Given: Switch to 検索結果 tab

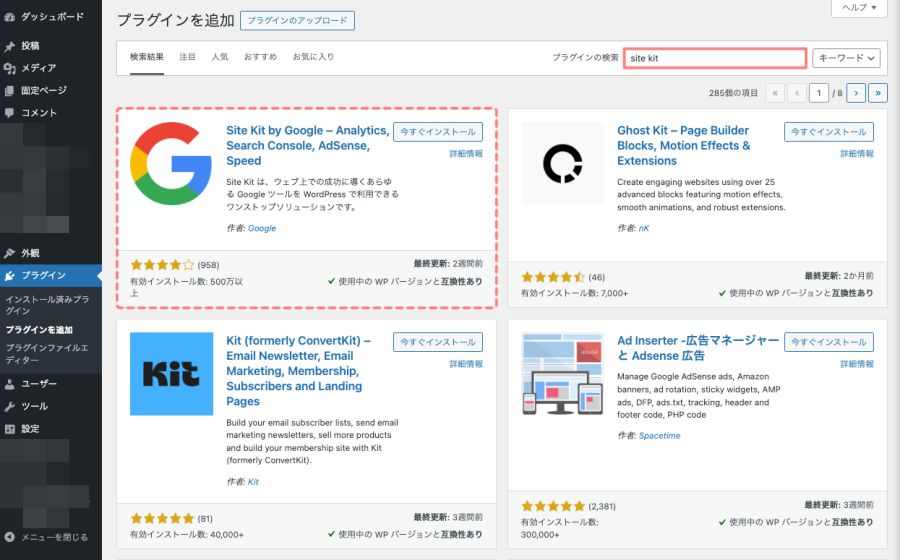Looking at the screenshot, I should point(147,57).
